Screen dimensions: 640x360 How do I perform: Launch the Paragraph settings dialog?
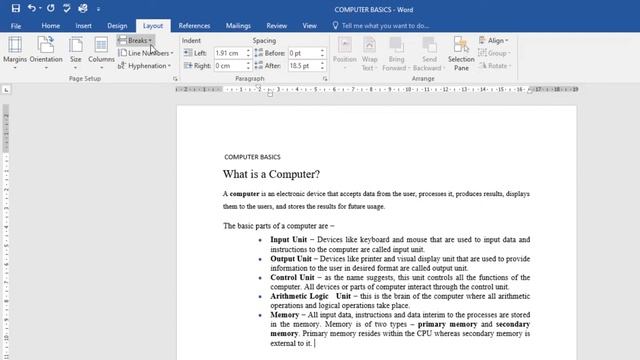[x=325, y=78]
